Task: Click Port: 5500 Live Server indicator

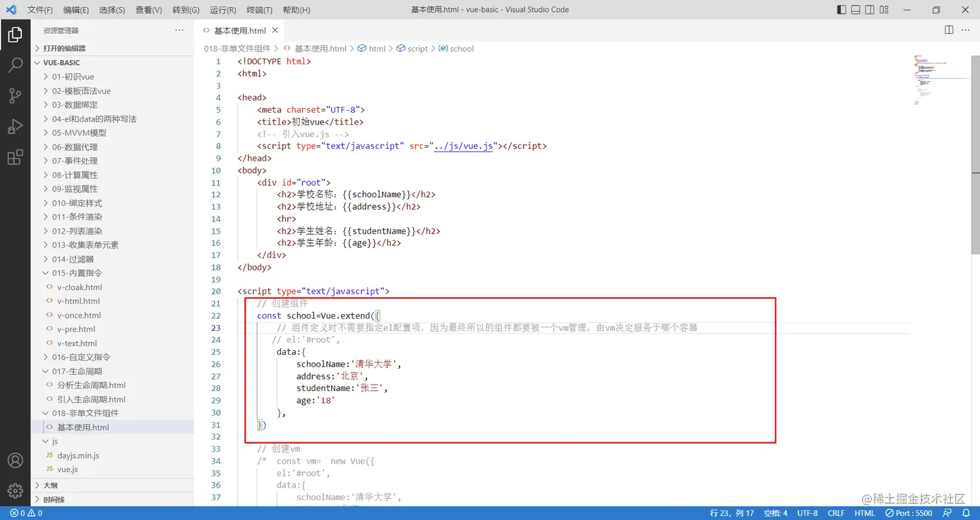Action: tap(909, 513)
